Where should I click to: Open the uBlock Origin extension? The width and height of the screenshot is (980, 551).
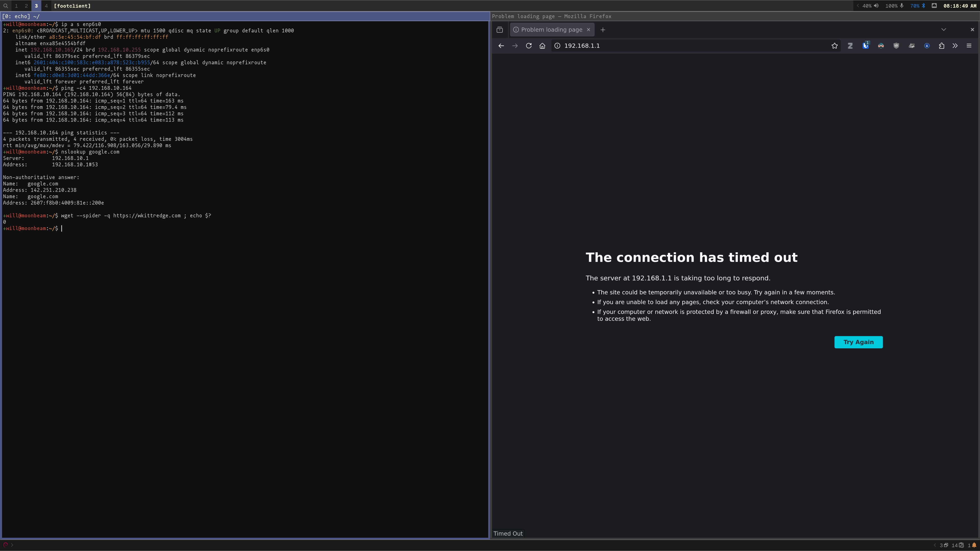896,46
